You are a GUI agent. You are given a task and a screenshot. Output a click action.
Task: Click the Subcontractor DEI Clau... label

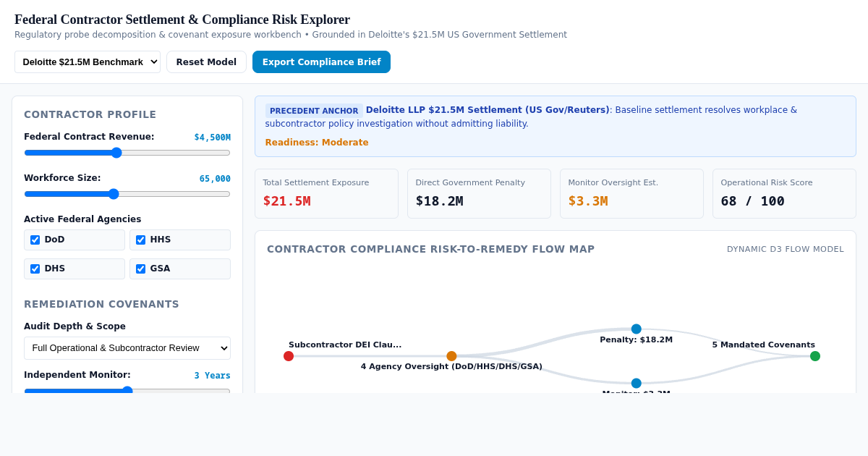click(345, 345)
